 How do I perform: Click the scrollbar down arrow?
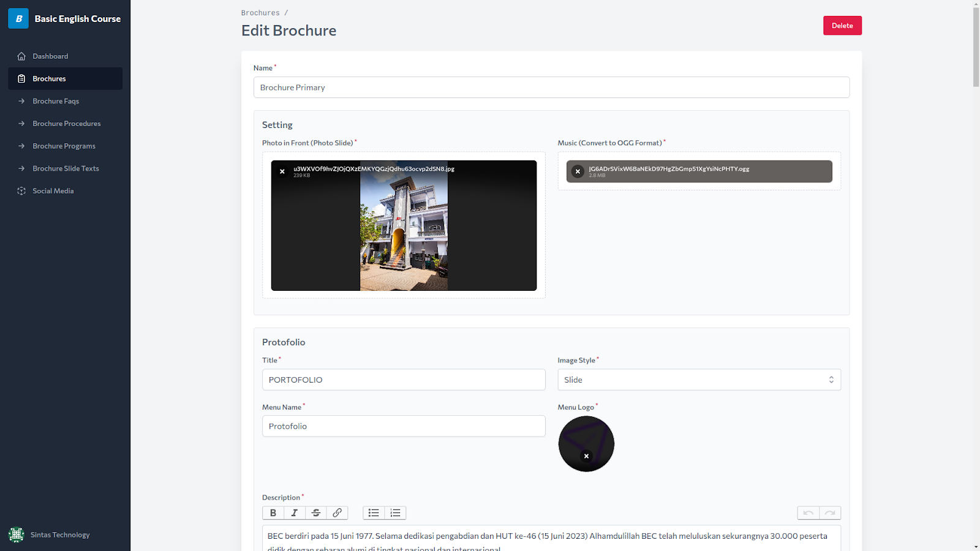click(x=976, y=547)
